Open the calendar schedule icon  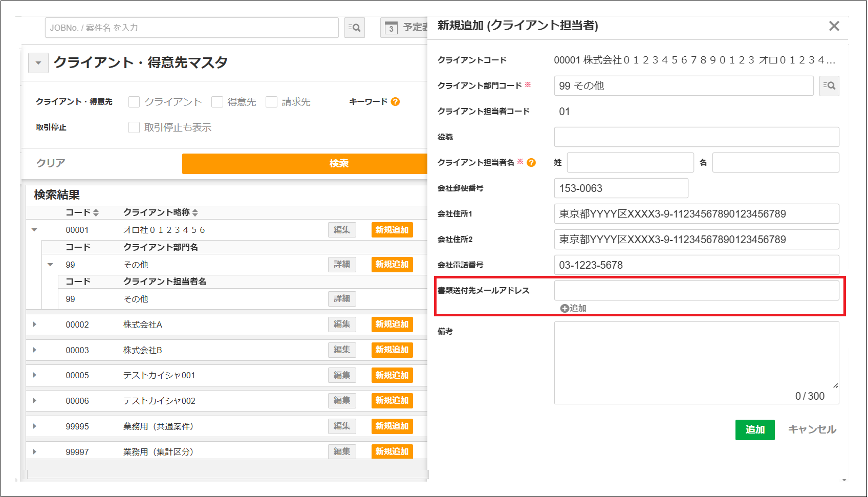click(x=391, y=28)
